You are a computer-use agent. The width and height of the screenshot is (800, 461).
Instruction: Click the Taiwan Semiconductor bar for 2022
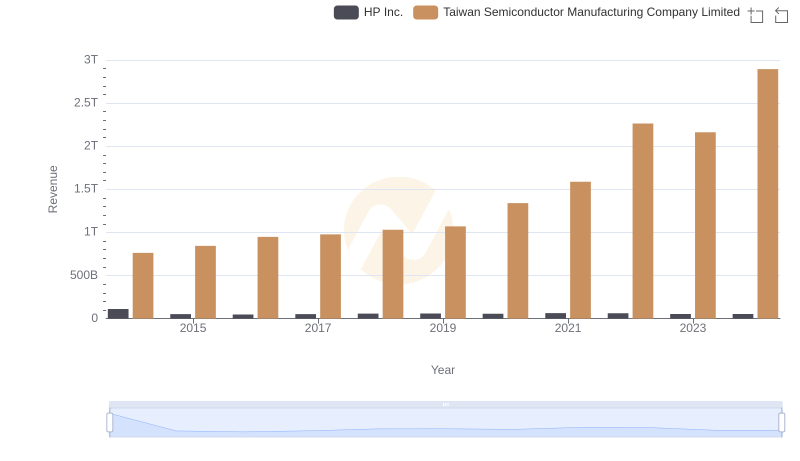tap(643, 221)
